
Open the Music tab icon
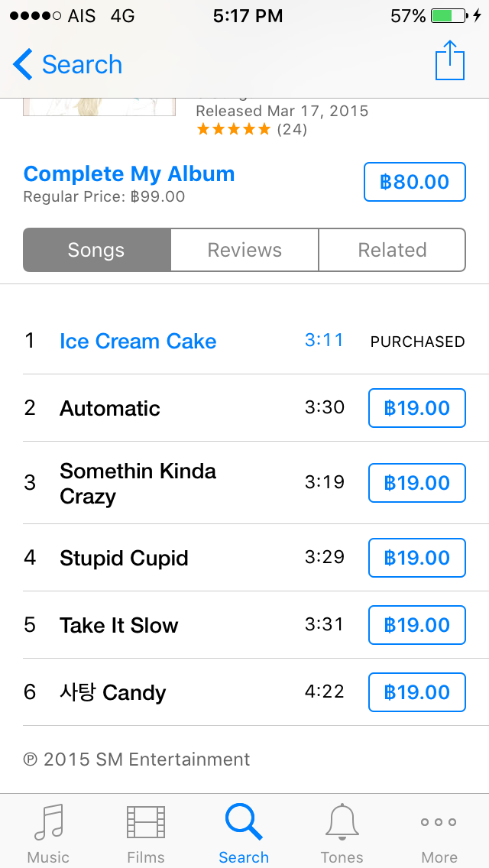click(x=48, y=822)
